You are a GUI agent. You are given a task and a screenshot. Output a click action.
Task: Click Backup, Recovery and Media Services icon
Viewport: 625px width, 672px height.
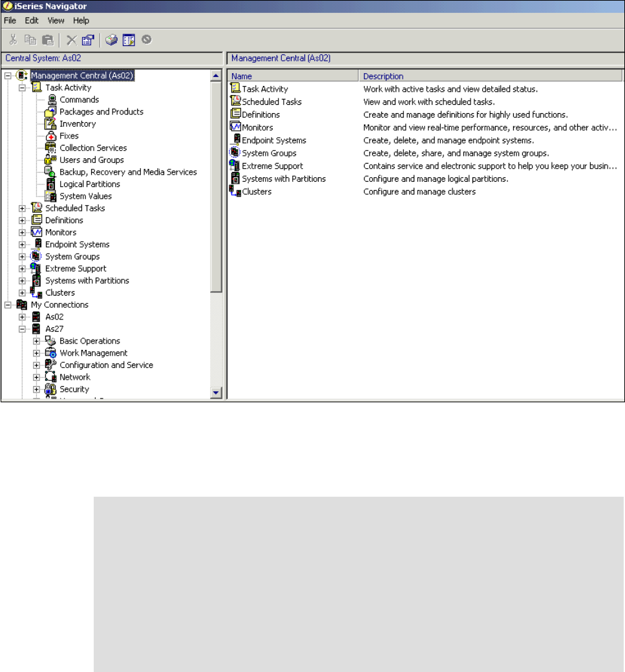pos(50,172)
